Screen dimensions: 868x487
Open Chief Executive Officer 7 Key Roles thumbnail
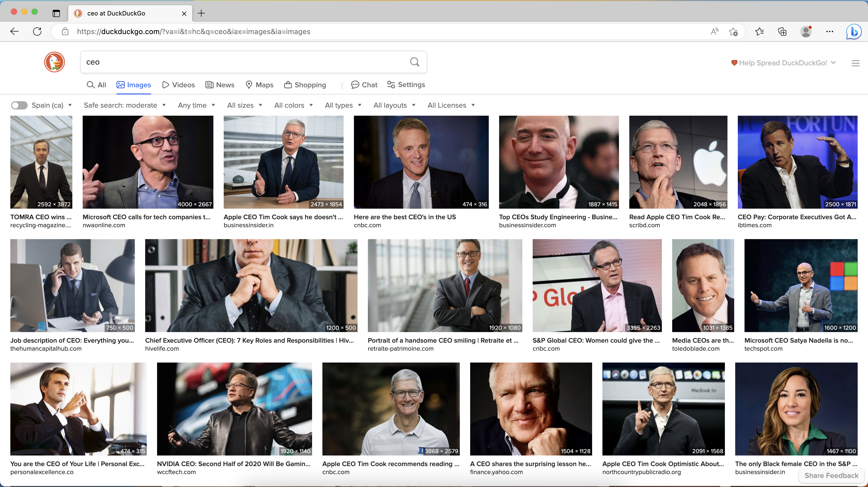pos(251,286)
